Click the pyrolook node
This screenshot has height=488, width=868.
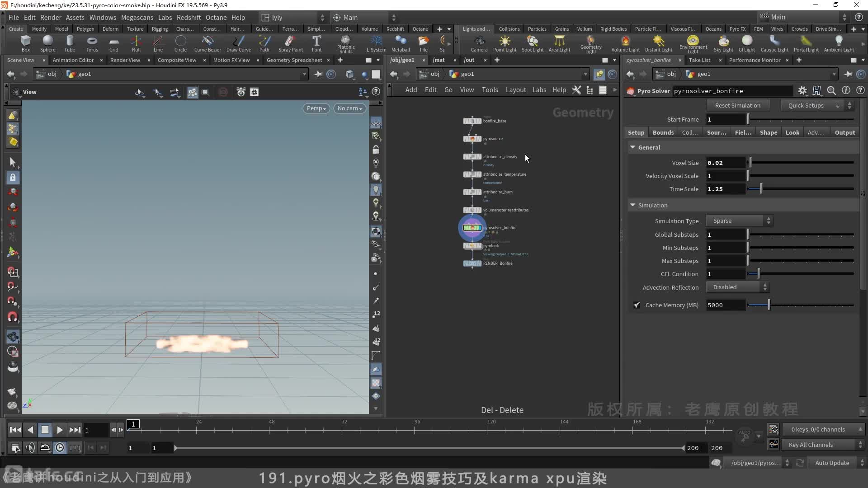click(472, 246)
